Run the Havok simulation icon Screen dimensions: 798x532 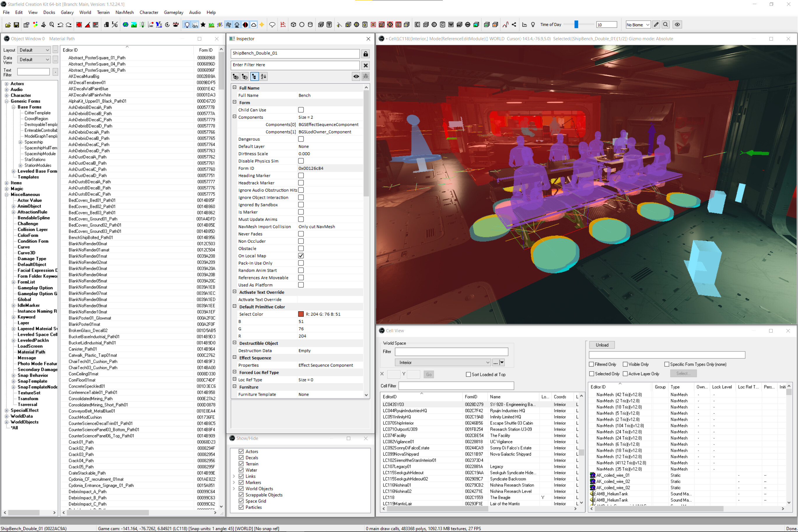tap(151, 24)
